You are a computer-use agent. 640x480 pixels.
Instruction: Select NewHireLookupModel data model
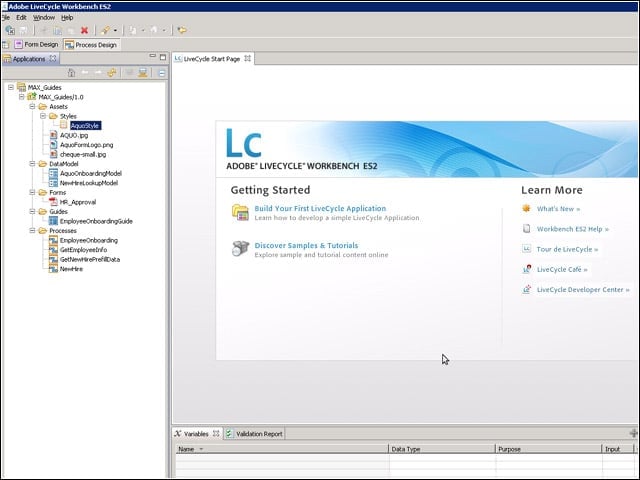pos(89,183)
